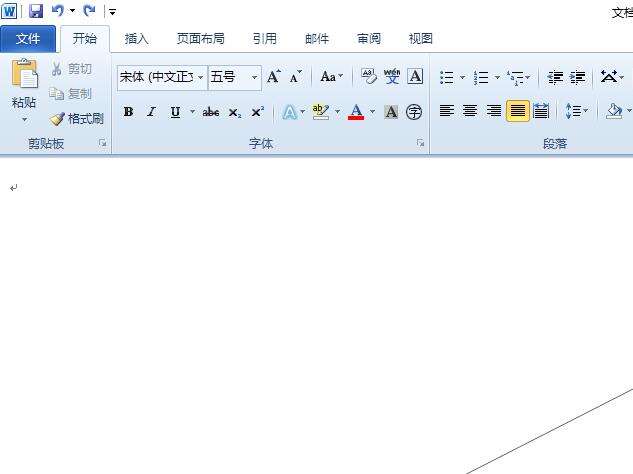Image resolution: width=633 pixels, height=474 pixels.
Task: Click the Multilevel List icon
Action: [x=516, y=77]
